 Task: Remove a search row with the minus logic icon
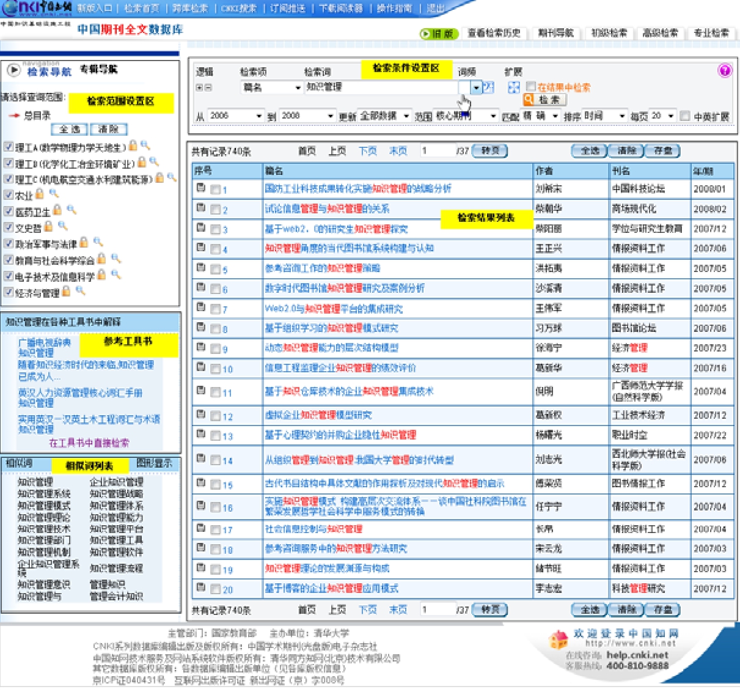click(207, 87)
